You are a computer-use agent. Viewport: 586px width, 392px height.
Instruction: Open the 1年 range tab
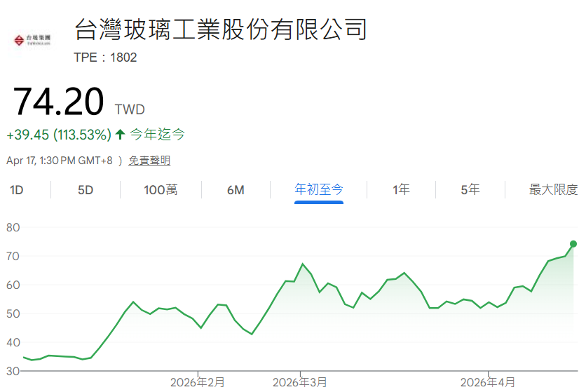(401, 189)
